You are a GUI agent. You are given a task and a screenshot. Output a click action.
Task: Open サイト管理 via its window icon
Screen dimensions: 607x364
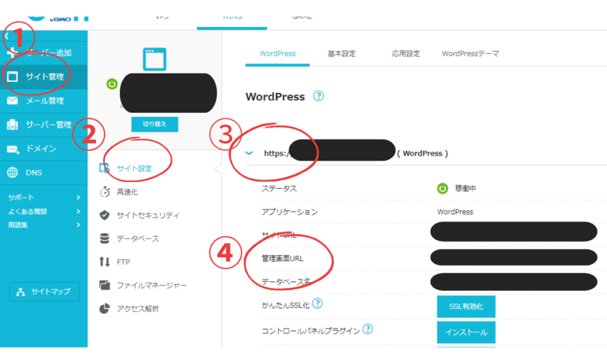(x=12, y=76)
